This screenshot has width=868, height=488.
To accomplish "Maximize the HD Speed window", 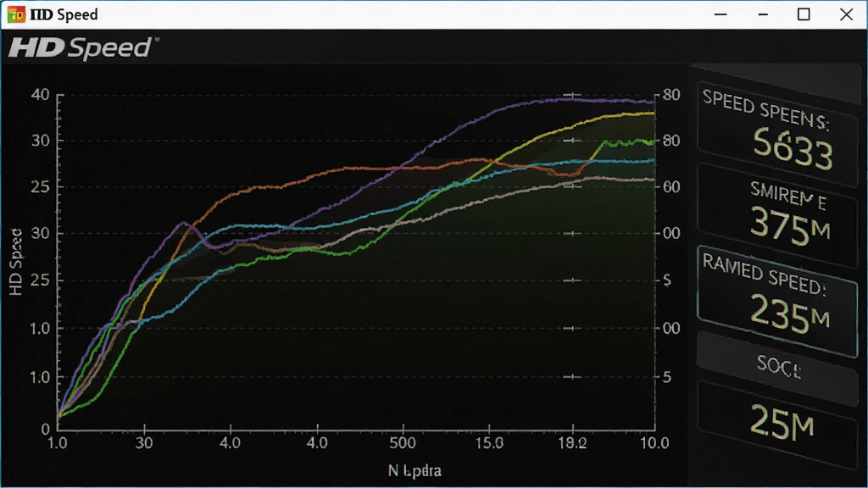I will pyautogui.click(x=804, y=14).
